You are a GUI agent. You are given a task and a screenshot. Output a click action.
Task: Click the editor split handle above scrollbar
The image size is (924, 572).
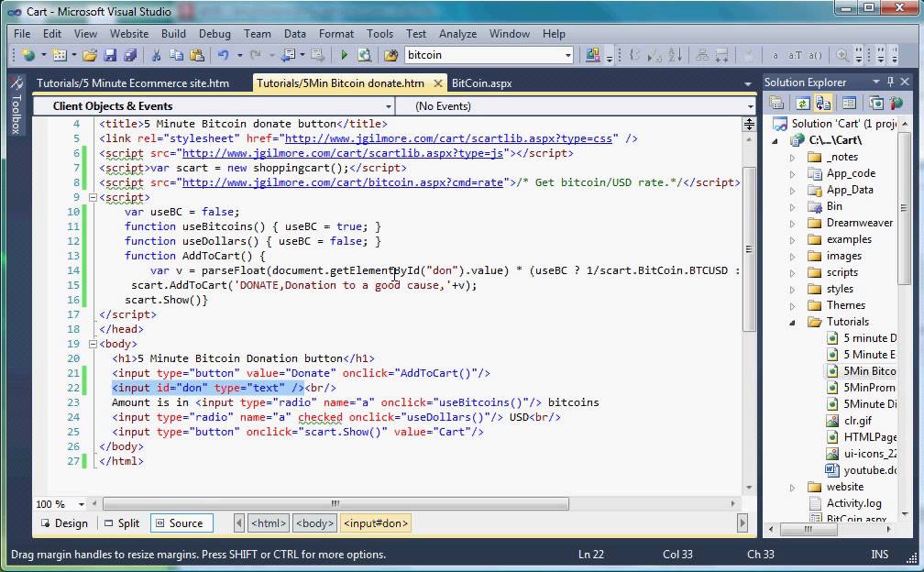[x=749, y=124]
